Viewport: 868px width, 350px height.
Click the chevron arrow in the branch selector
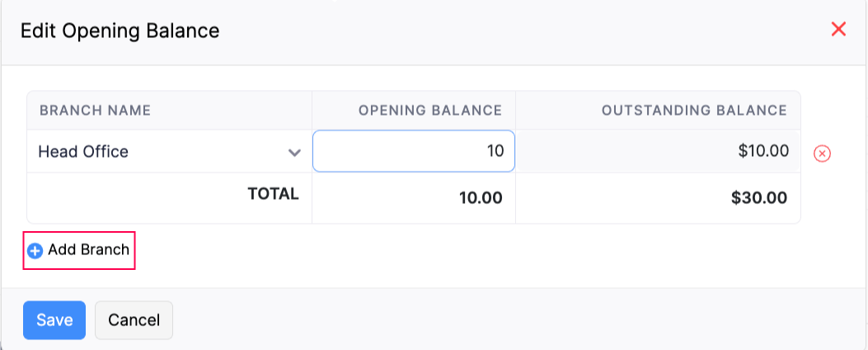(293, 153)
